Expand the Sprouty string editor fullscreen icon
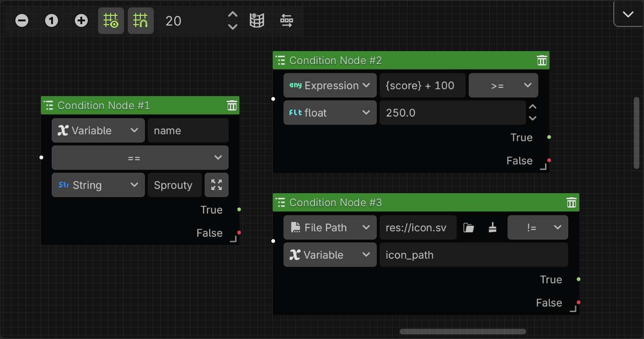The width and height of the screenshot is (644, 339). click(217, 185)
